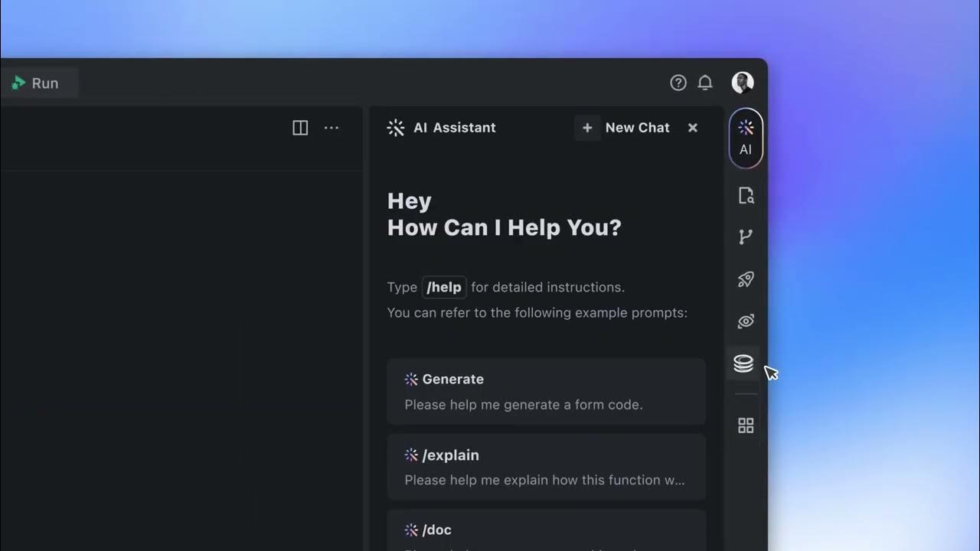The height and width of the screenshot is (551, 980).
Task: Open the database stack icon
Action: click(743, 364)
